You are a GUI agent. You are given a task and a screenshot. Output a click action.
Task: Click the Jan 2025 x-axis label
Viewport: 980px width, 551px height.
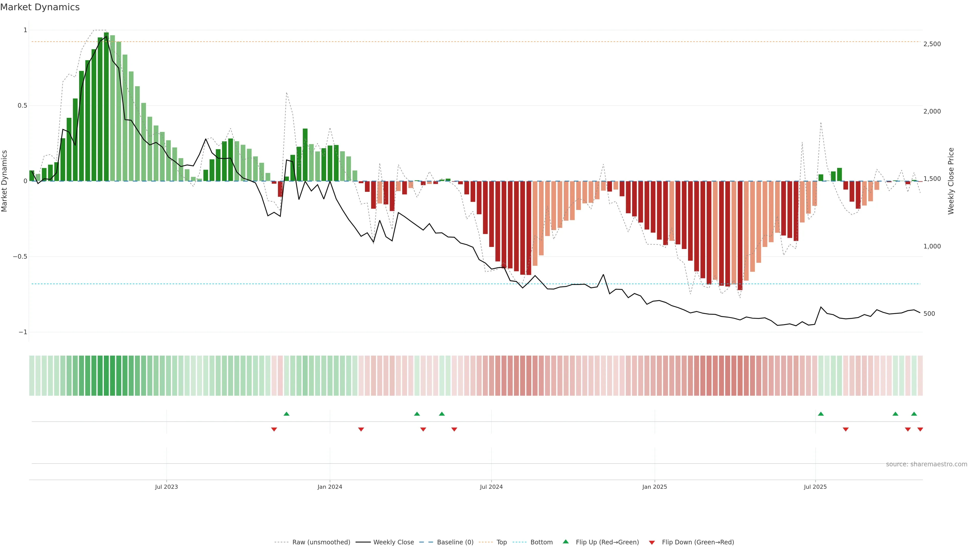tap(654, 487)
